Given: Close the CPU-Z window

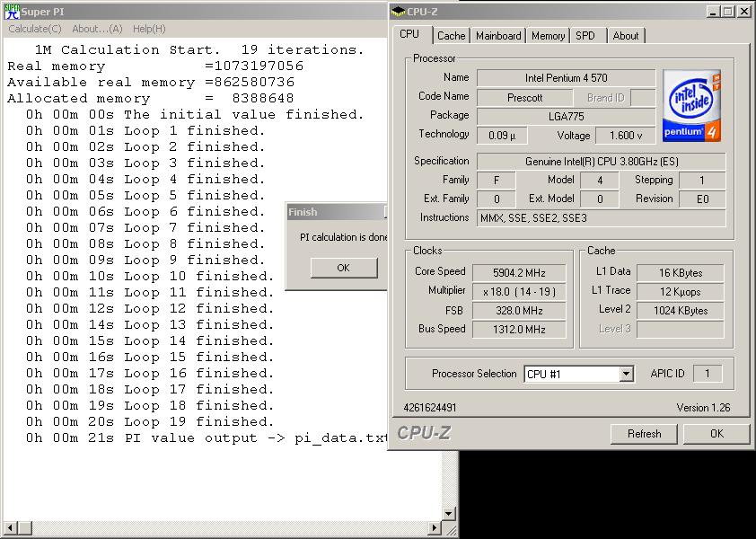Looking at the screenshot, I should click(744, 12).
